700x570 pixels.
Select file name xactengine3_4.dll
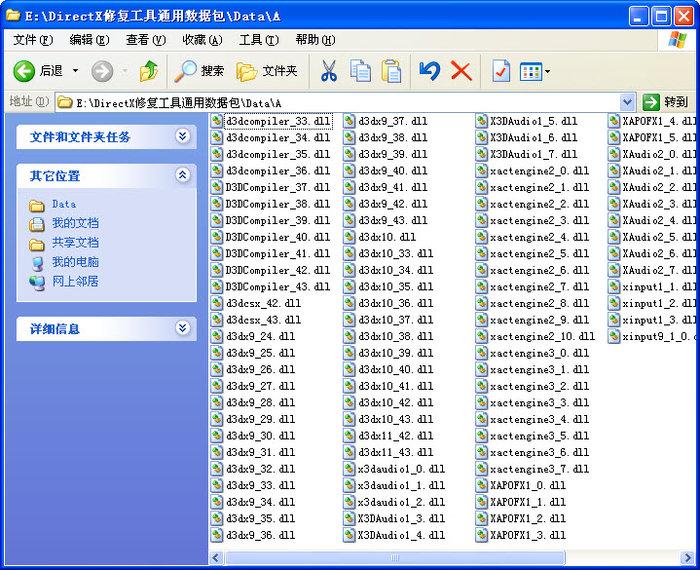pyautogui.click(x=539, y=419)
